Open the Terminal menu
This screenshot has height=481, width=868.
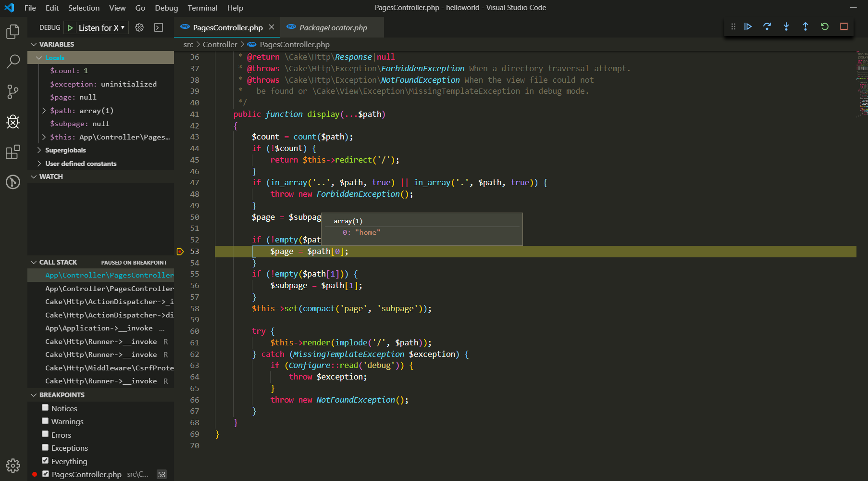point(202,8)
